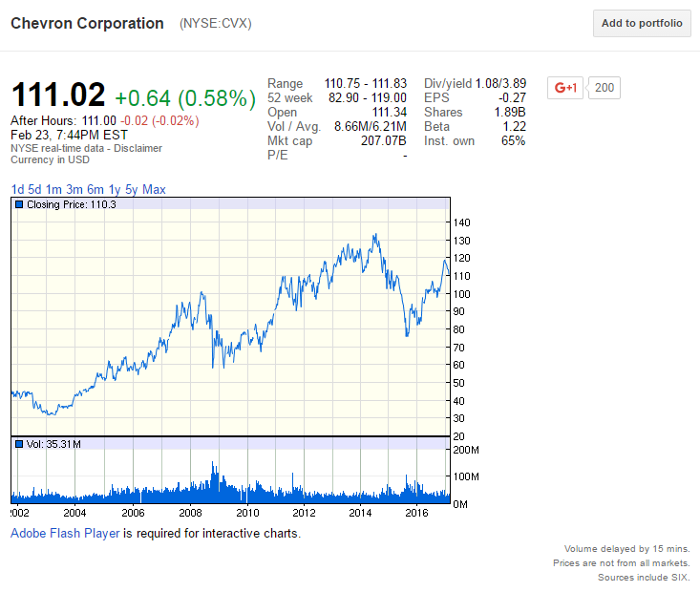Click the Vol blue legend square
700x592 pixels.
19,444
